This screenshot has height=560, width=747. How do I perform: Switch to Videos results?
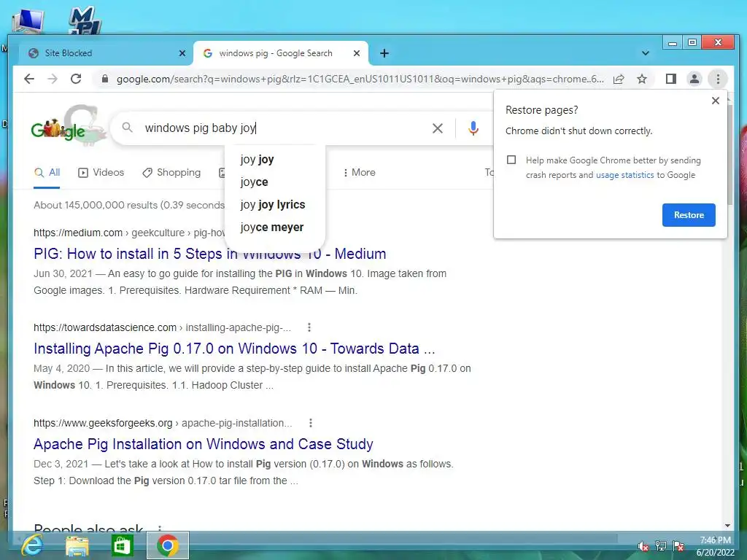101,172
